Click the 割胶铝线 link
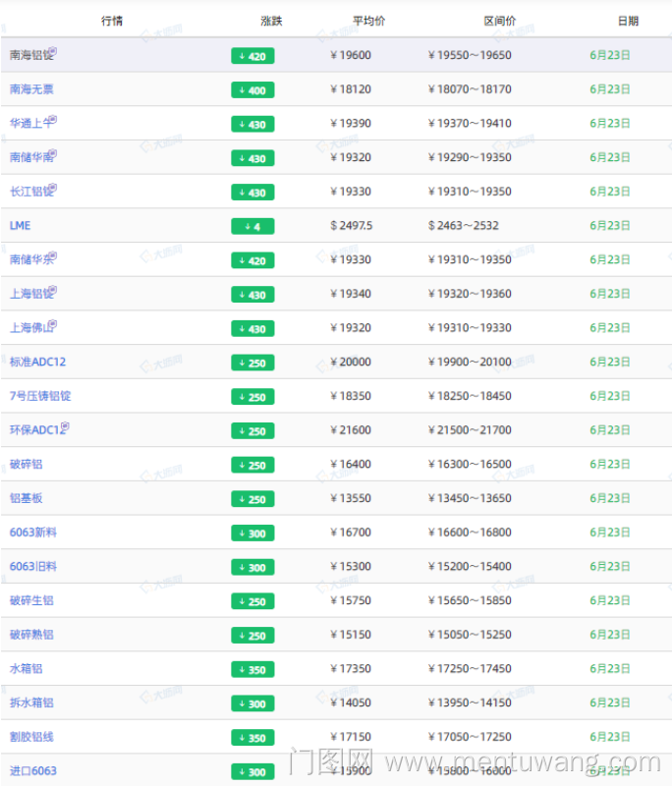 pos(31,736)
